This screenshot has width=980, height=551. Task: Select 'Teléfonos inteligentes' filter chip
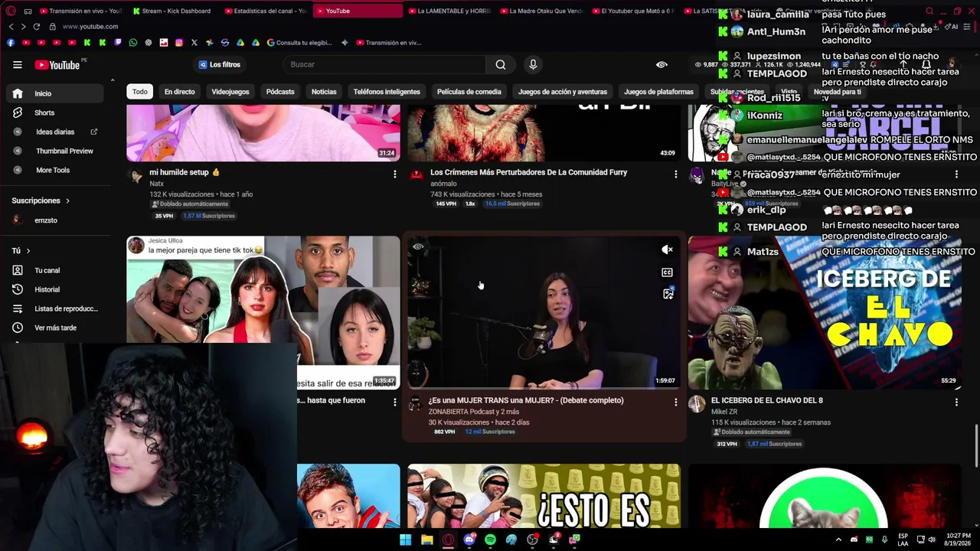coord(387,92)
